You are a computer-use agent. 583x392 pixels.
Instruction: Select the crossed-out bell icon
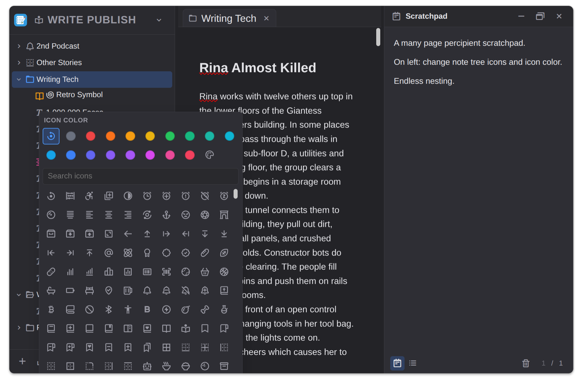click(x=186, y=291)
